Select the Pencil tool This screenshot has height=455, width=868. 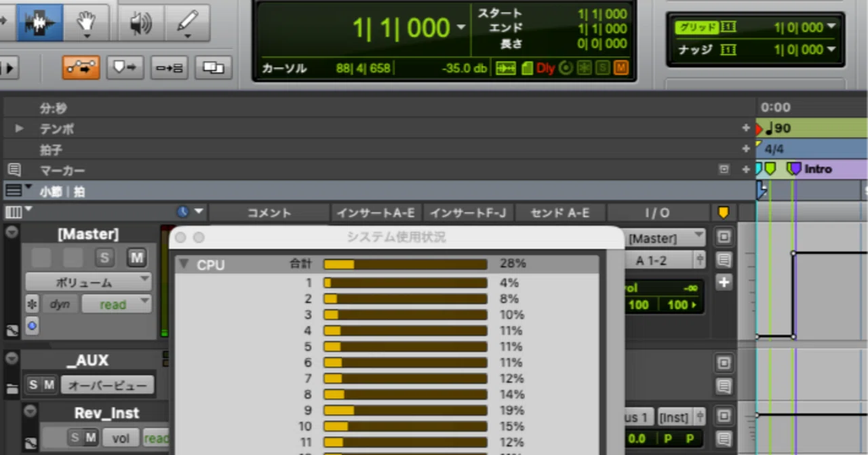pos(187,22)
